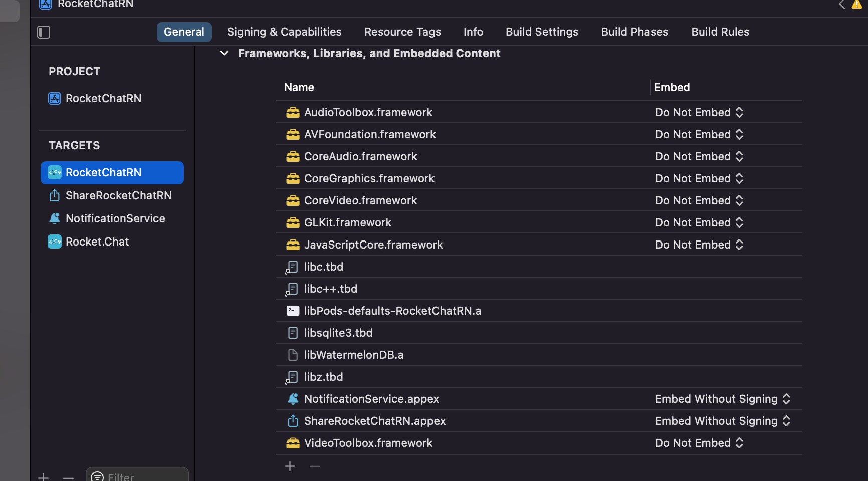Change embed option for CoreAudio.framework
The height and width of the screenshot is (481, 868).
699,156
